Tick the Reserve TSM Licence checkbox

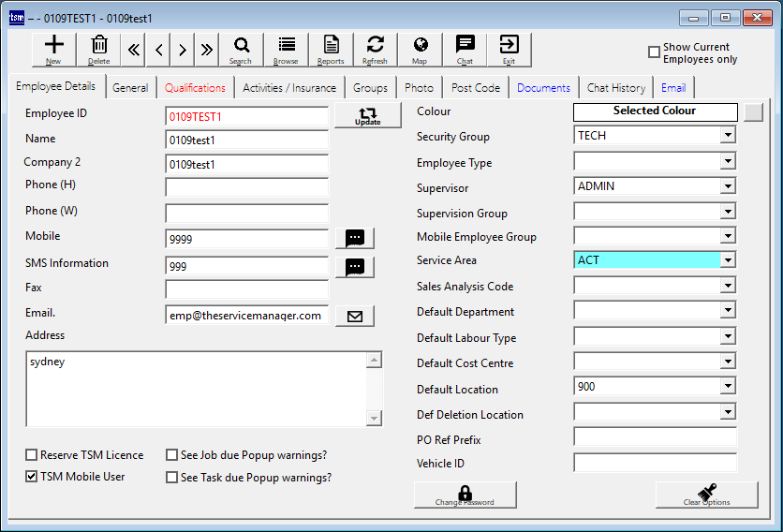pos(32,455)
